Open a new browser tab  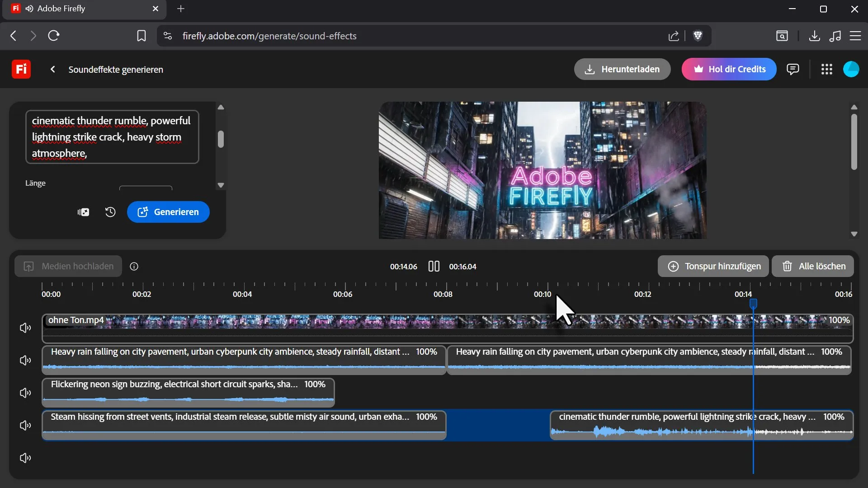click(180, 9)
